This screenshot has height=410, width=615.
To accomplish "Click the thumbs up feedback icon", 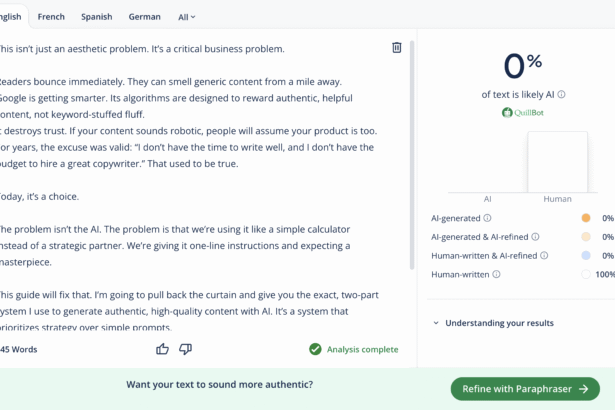I will (x=162, y=349).
